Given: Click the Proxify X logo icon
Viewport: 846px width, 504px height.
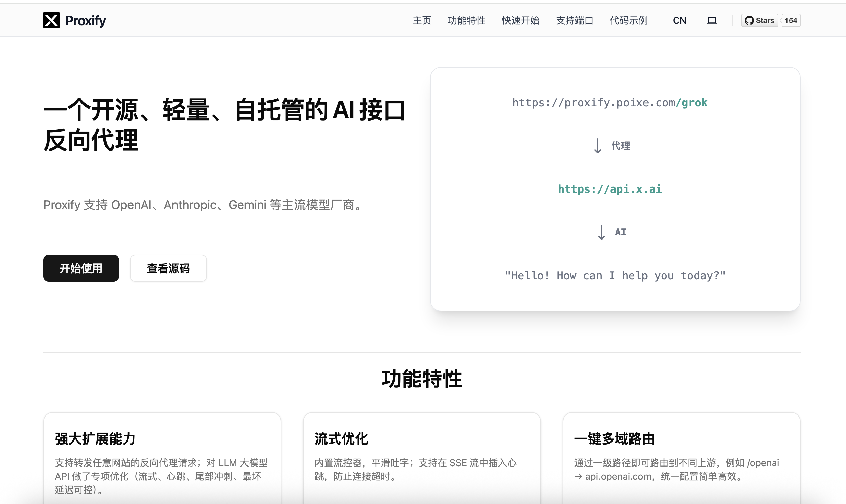Looking at the screenshot, I should click(x=51, y=20).
